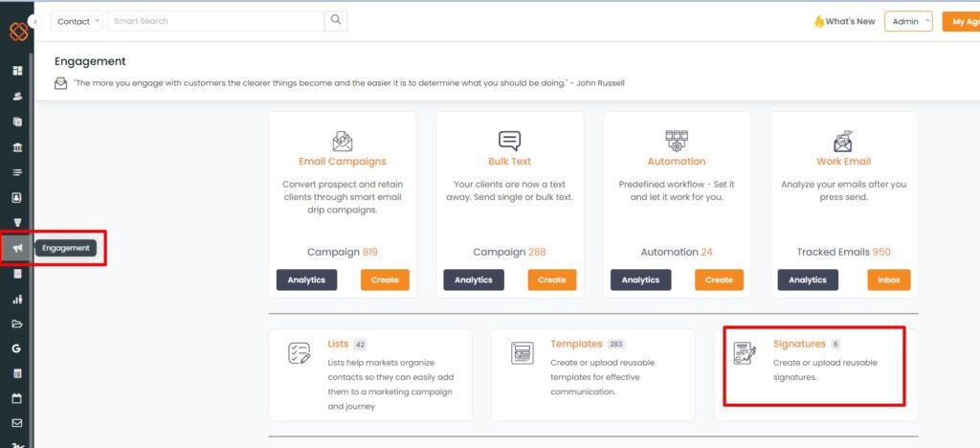Click the envelope mail icon in sidebar
980x448 pixels.
click(17, 422)
